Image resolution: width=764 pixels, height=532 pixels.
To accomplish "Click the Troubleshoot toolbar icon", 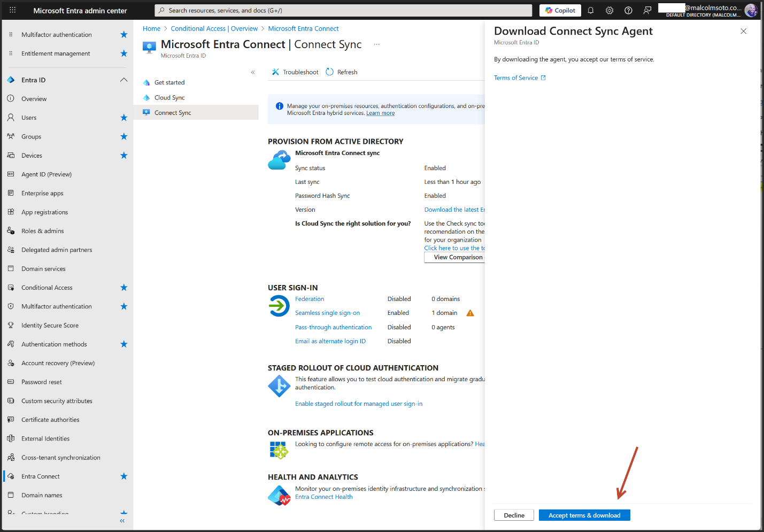I will coord(275,72).
